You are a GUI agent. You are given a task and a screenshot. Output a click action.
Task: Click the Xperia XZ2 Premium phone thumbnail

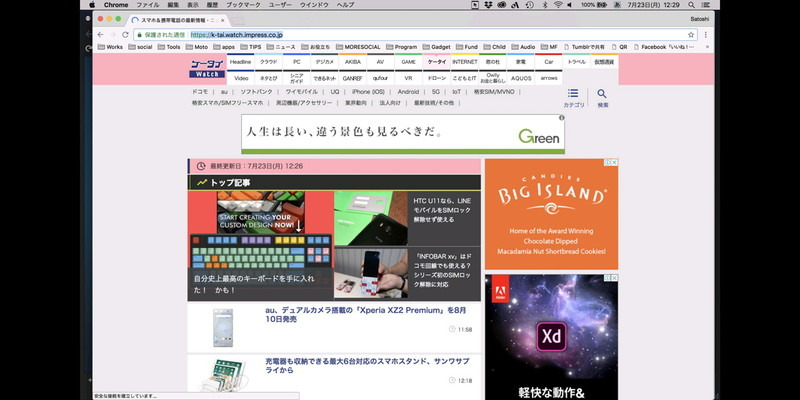pyautogui.click(x=223, y=328)
